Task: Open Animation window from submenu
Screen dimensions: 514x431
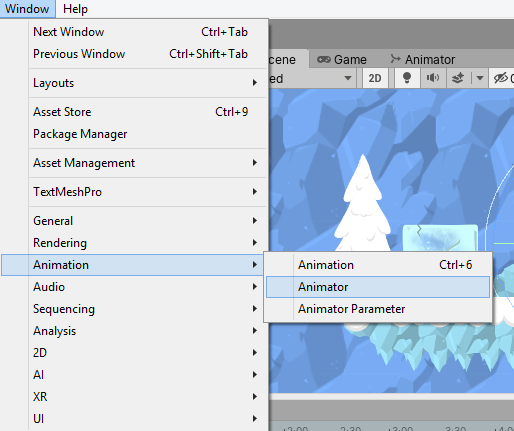Action: point(378,265)
